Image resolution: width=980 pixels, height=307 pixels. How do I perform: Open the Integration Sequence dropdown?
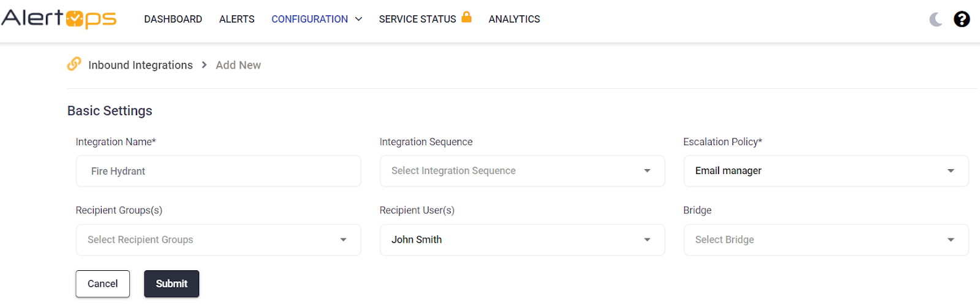521,171
